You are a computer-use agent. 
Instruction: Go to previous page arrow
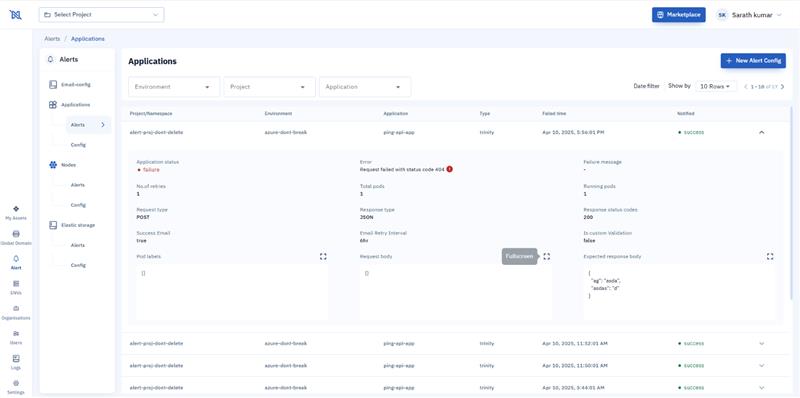pyautogui.click(x=746, y=87)
